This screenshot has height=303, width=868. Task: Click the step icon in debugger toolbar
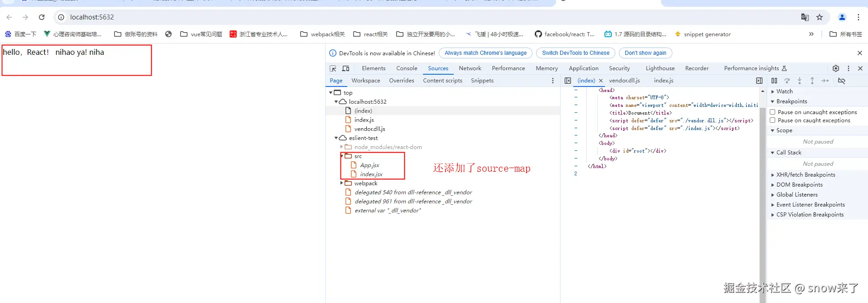(825, 81)
